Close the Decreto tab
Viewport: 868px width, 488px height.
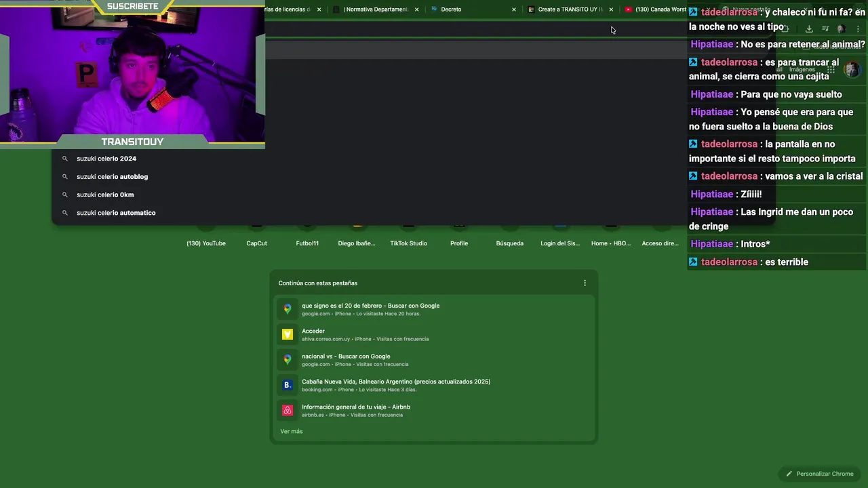pyautogui.click(x=513, y=9)
